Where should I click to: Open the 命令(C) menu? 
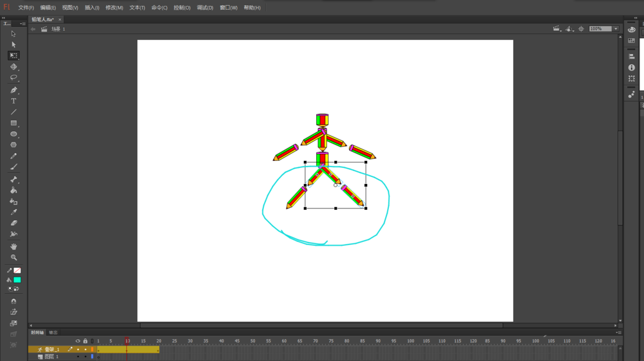tap(159, 8)
